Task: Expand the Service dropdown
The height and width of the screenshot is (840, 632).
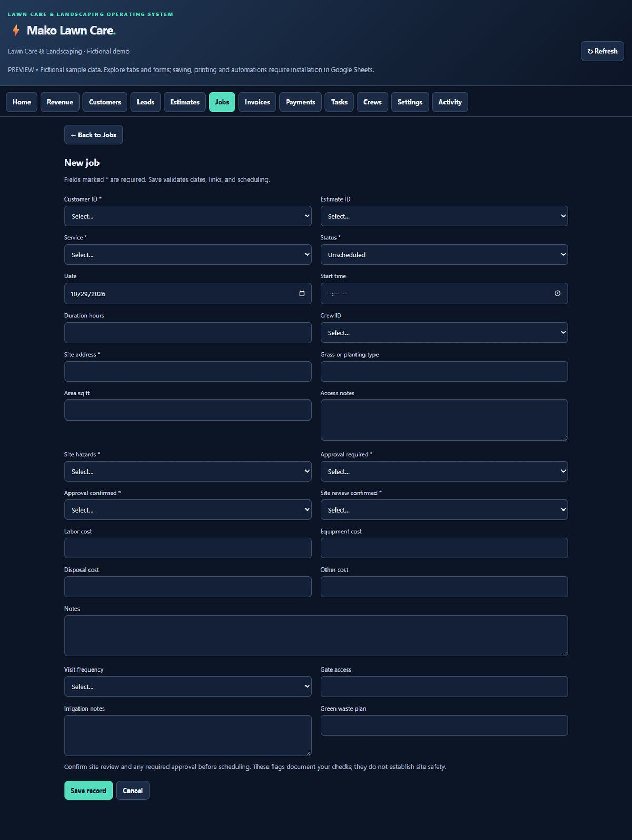Action: [x=188, y=255]
